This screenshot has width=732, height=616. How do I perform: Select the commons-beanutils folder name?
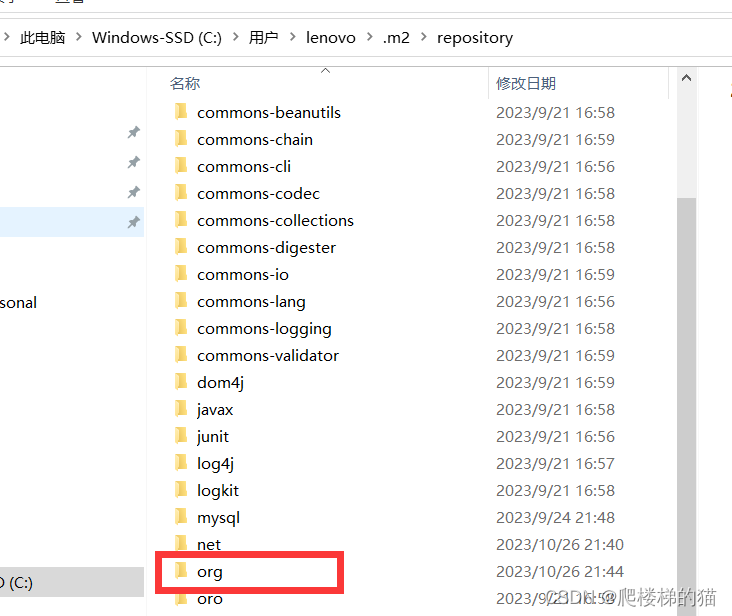click(x=268, y=112)
